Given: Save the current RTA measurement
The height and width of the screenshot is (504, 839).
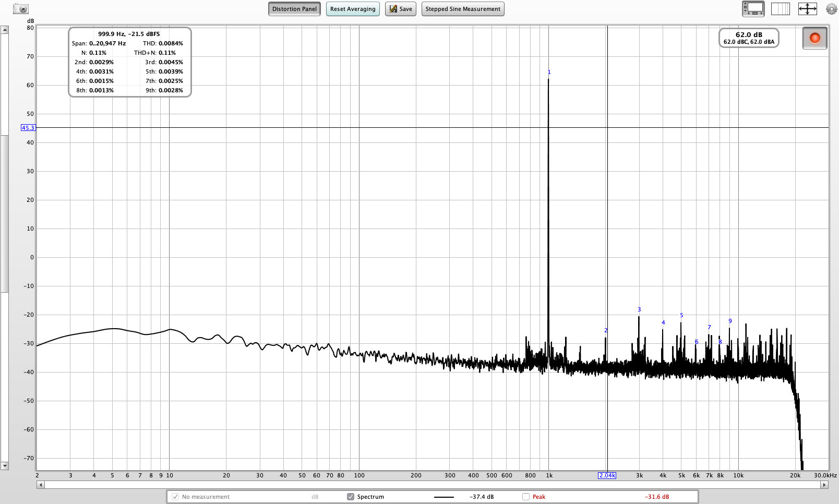Looking at the screenshot, I should [x=401, y=9].
